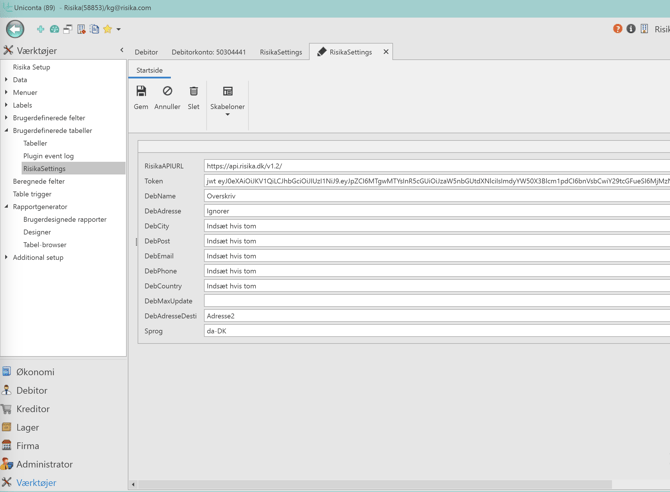Collapse Brugerdefinerede tabeller node
Viewport: 670px width, 492px height.
tap(6, 130)
